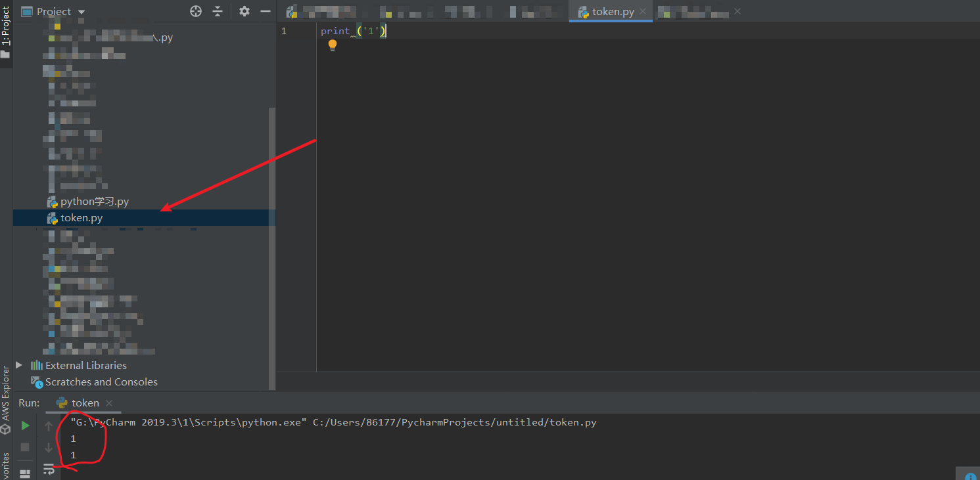Toggle soft-wrap in run console output
Screen dimensions: 980x480
click(x=49, y=469)
